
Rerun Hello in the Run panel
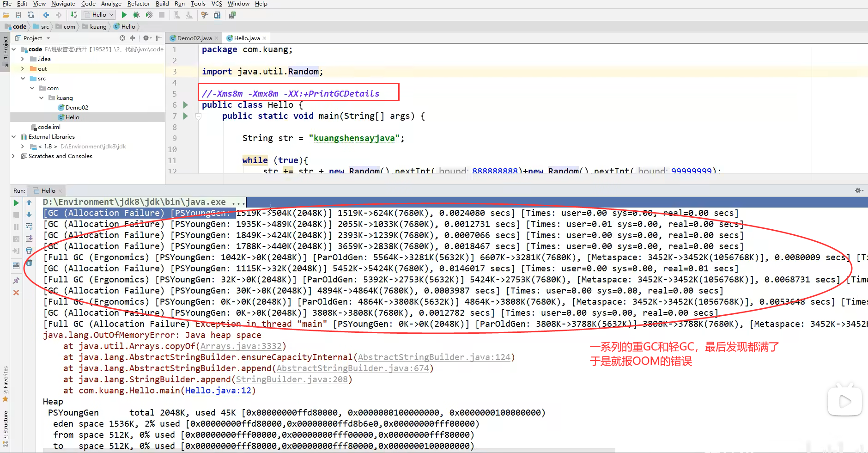click(x=16, y=203)
